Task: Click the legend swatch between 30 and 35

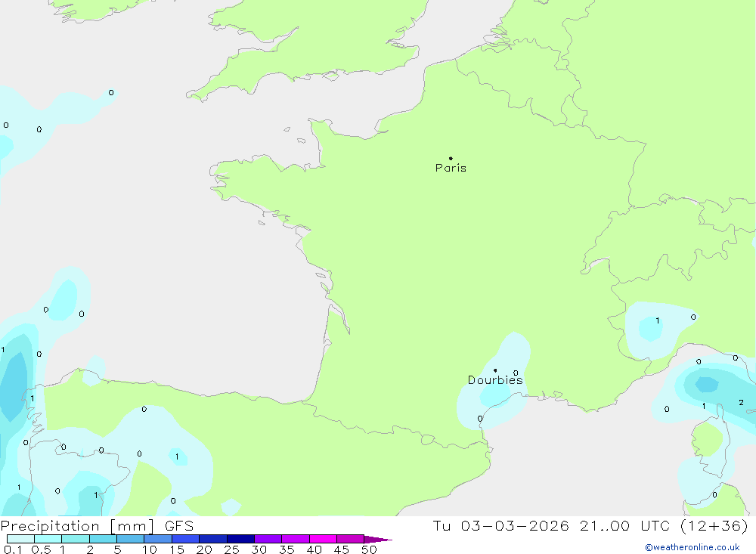Action: click(268, 539)
